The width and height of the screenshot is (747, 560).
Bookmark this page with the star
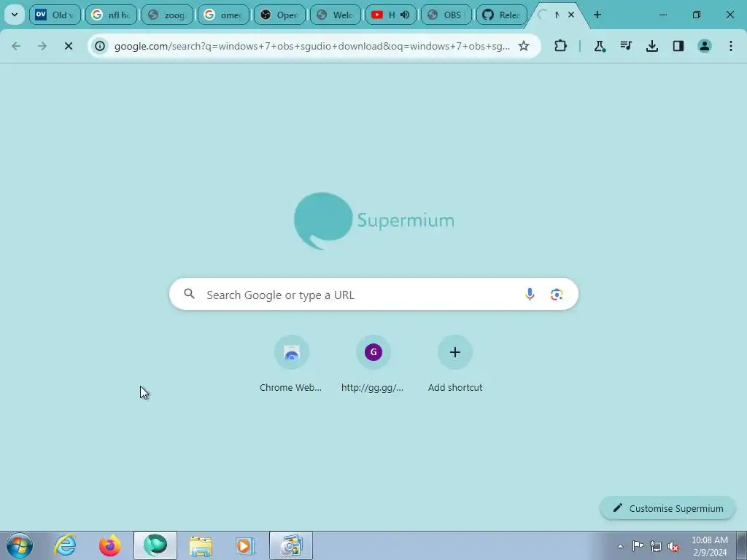pos(524,46)
